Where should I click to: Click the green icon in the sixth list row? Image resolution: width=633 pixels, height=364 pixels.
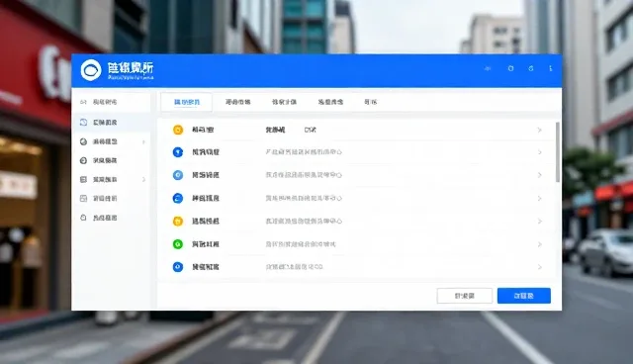(x=178, y=244)
